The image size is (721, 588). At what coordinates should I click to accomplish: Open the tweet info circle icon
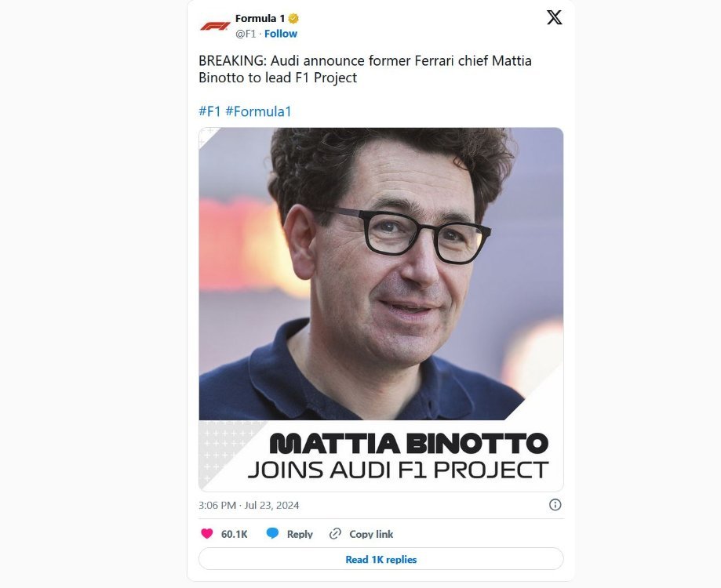555,505
